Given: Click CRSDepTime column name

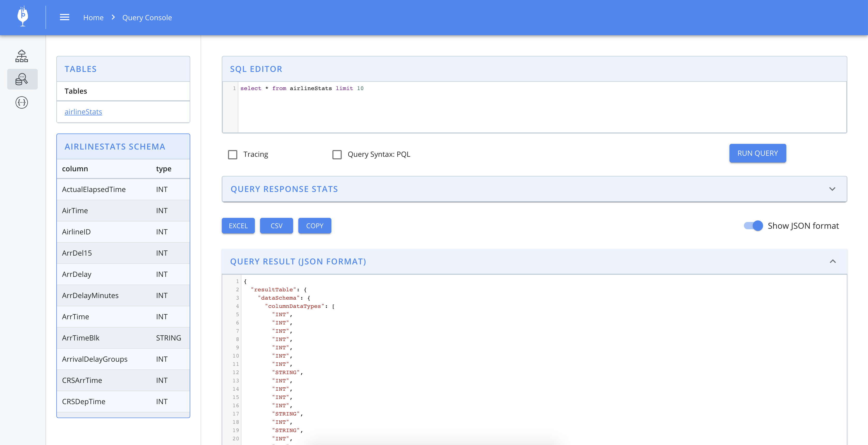Looking at the screenshot, I should coord(83,402).
